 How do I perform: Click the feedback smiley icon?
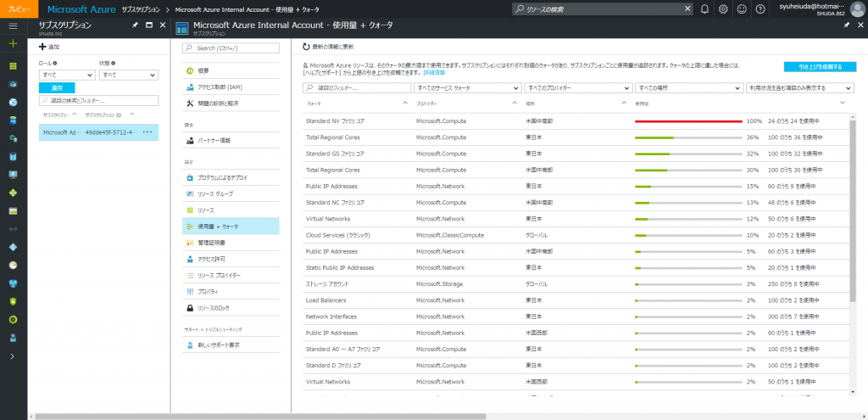(x=742, y=8)
